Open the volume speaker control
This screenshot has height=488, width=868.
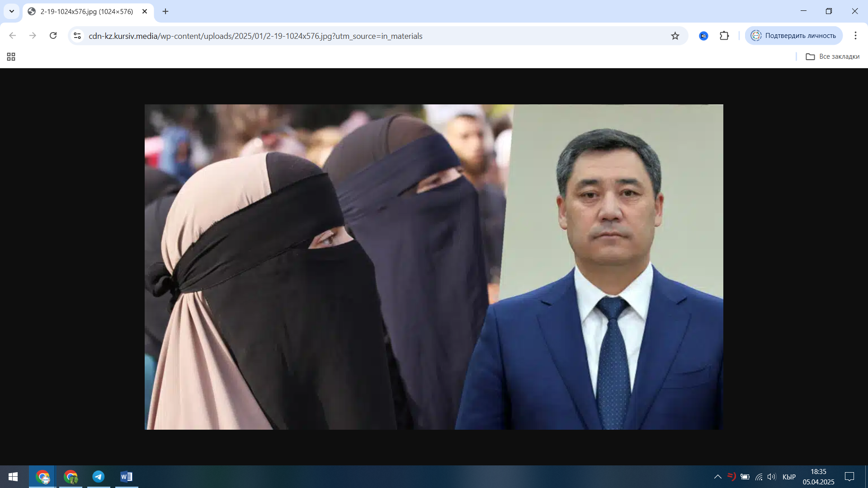771,477
